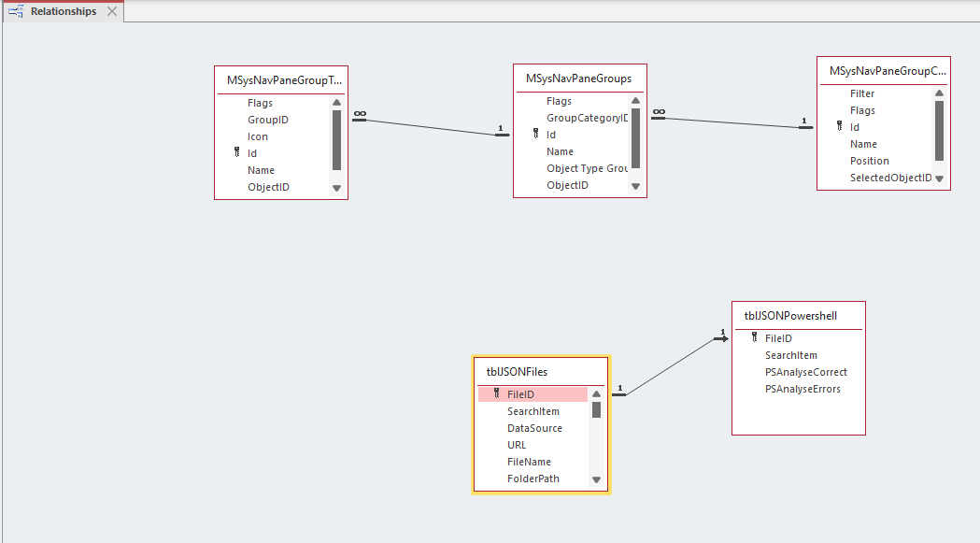Select the PSAnalyseCorrect field
Image resolution: width=980 pixels, height=543 pixels.
click(x=806, y=372)
